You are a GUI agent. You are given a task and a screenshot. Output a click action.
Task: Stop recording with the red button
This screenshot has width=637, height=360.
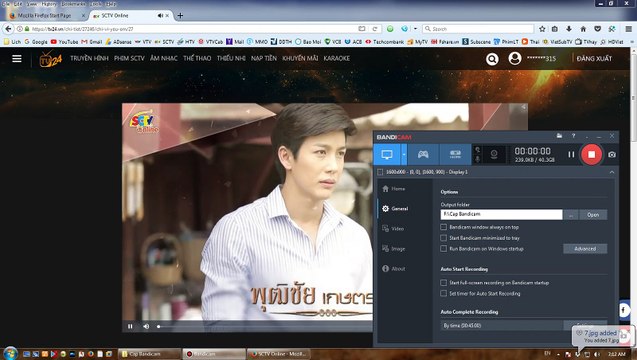tap(592, 154)
